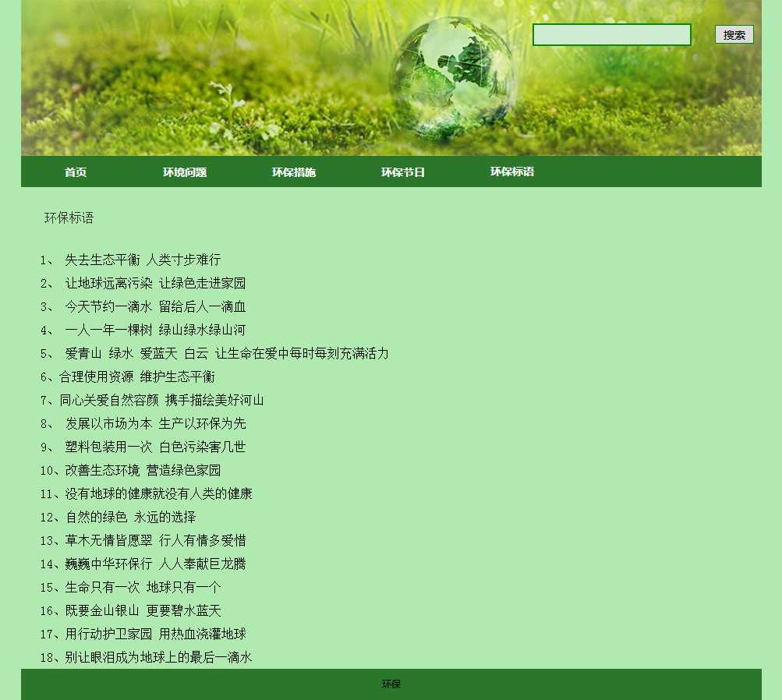Select slogan 6 合理使用资源 维护生态平衡
Viewport: 782px width, 700px height.
pyautogui.click(x=136, y=377)
